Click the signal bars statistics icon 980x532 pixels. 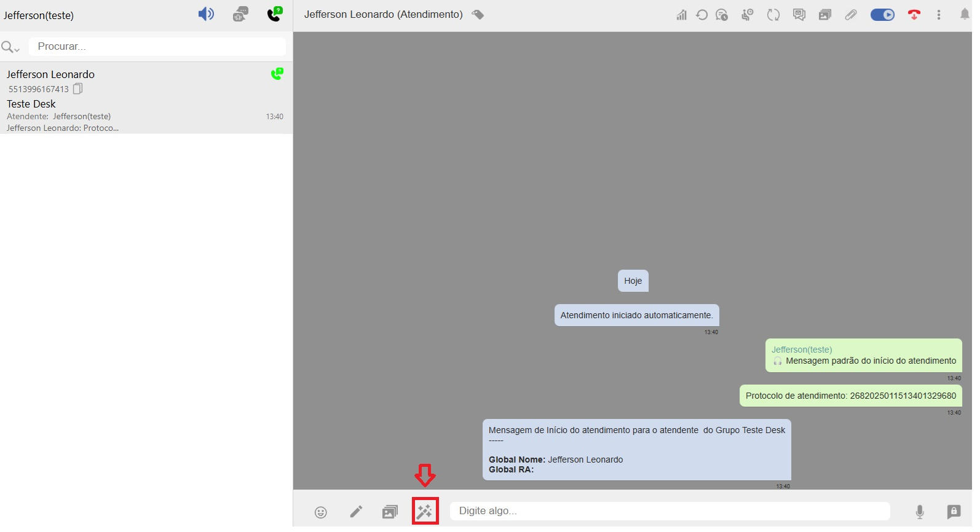point(681,15)
